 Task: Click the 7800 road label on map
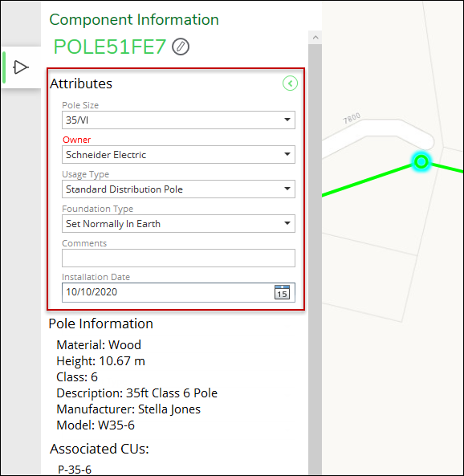tap(352, 118)
